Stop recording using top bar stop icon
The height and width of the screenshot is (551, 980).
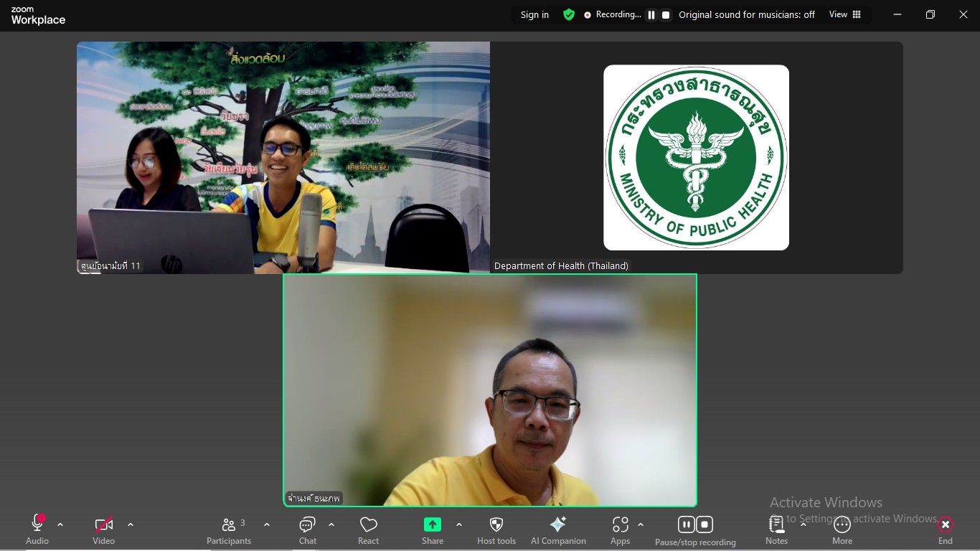point(666,14)
